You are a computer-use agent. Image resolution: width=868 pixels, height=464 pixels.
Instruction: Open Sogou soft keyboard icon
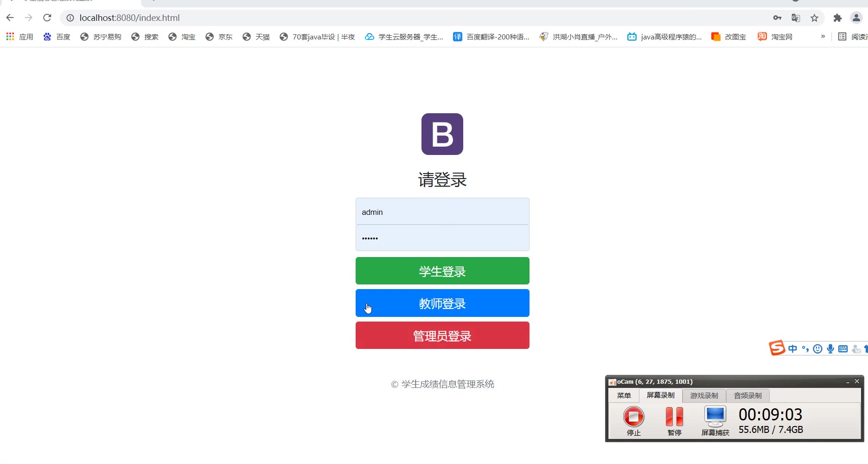click(843, 349)
